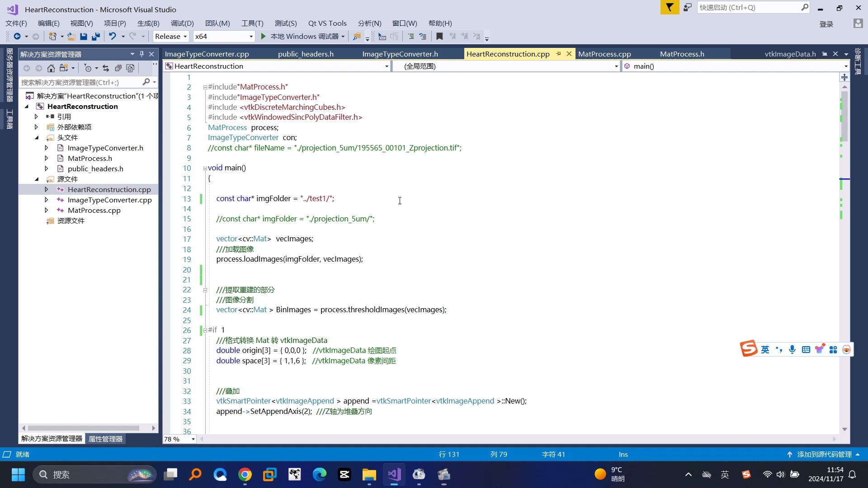Expand the 引用 references node
Image resolution: width=868 pixels, height=488 pixels.
coord(36,117)
